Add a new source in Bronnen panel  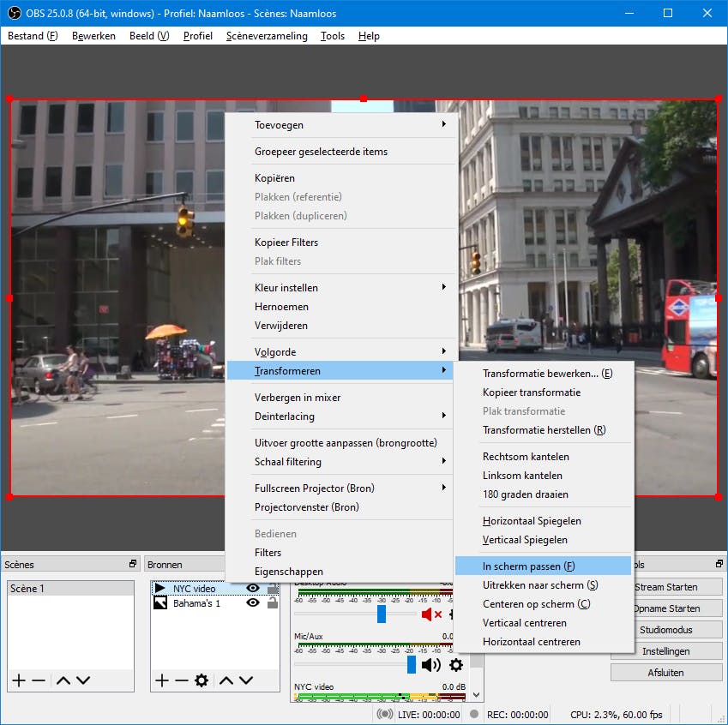coord(161,680)
